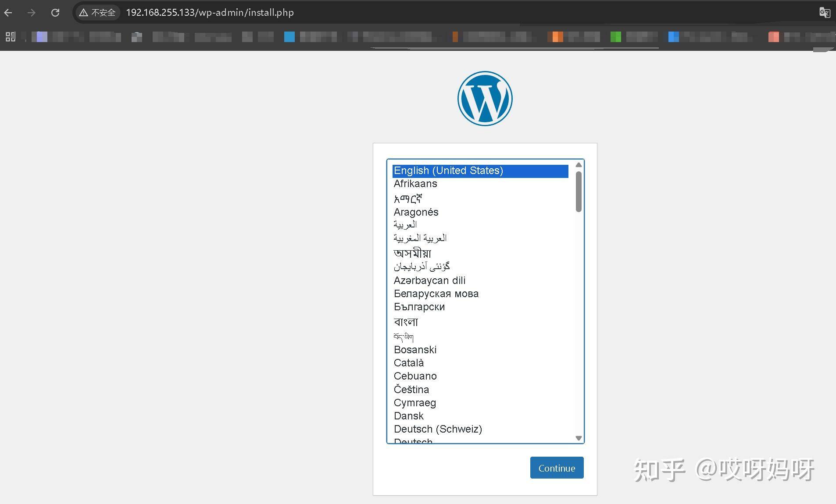Select Български in the language list
This screenshot has height=504, width=836.
pyautogui.click(x=480, y=307)
